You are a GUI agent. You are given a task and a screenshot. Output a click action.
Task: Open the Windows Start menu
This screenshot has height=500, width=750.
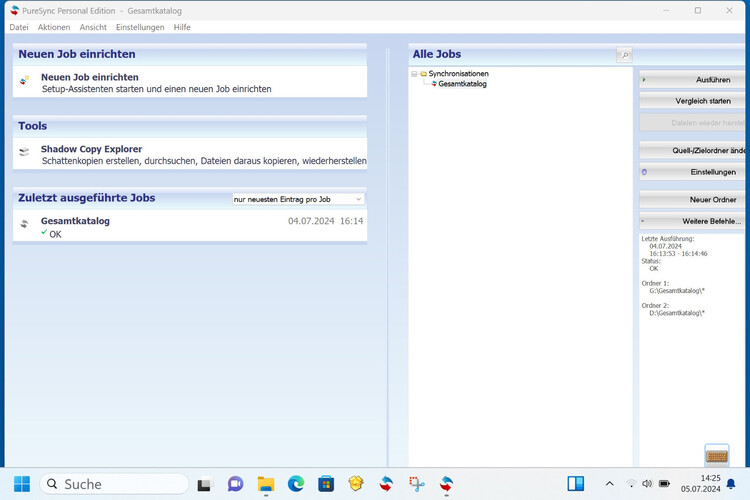[x=22, y=484]
